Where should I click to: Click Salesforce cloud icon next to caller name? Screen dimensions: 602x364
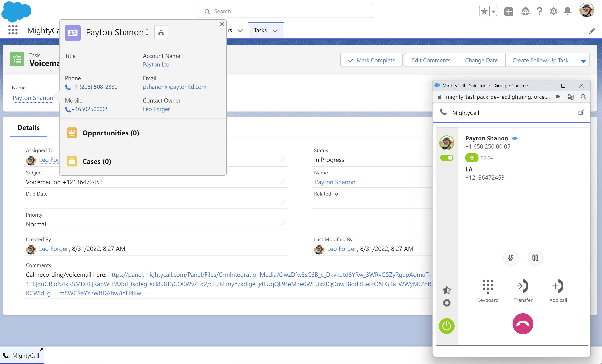point(515,138)
